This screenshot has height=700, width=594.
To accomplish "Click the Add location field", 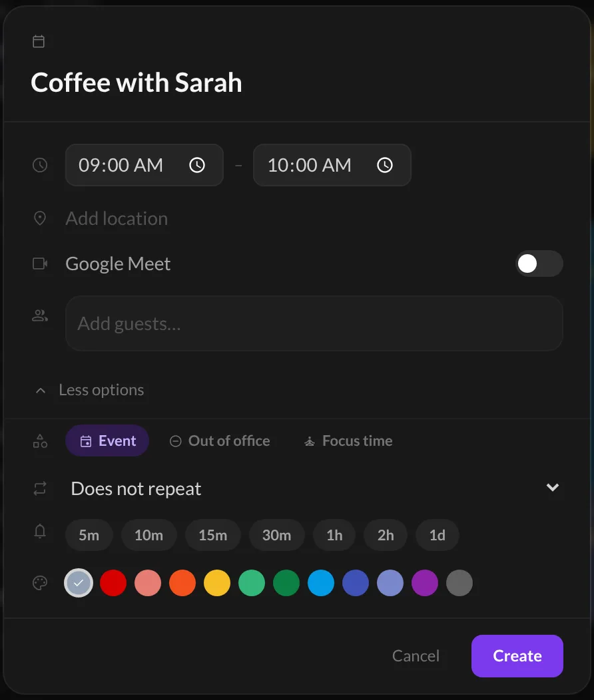I will point(314,218).
